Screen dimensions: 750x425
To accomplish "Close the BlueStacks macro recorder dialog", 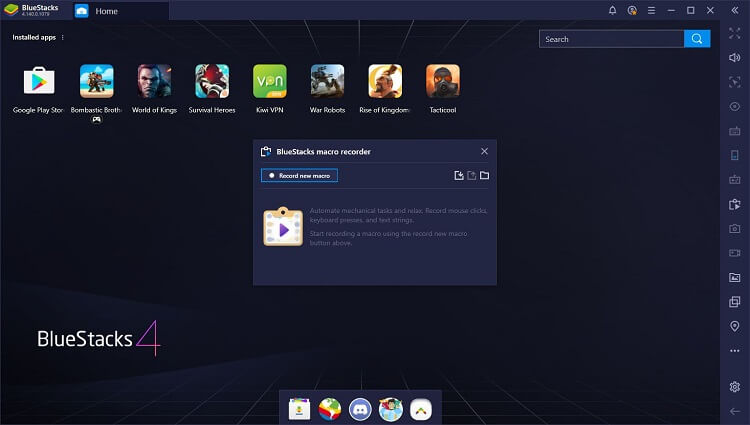I will 485,151.
